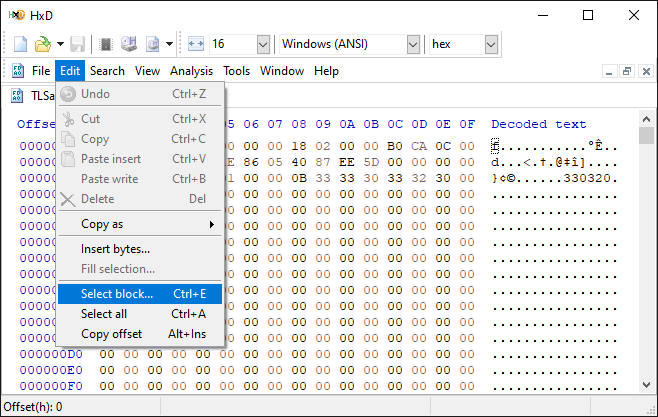Click the open-file dropdown arrow next to folder
The image size is (658, 417).
click(x=60, y=44)
